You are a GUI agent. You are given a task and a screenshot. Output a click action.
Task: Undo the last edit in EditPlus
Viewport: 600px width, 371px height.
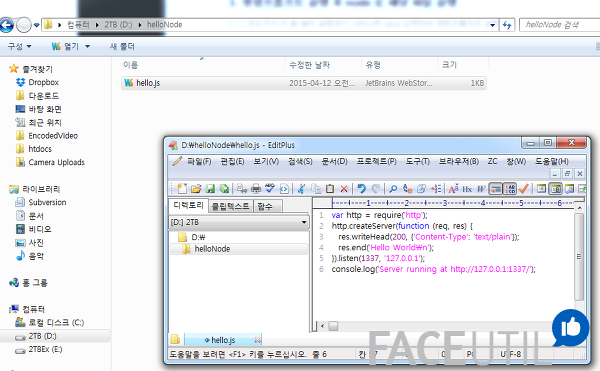pos(361,189)
